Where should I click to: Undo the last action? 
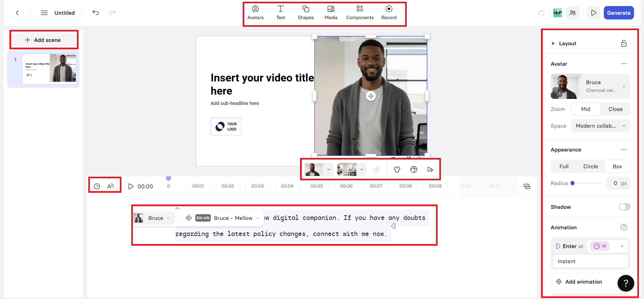pyautogui.click(x=96, y=12)
